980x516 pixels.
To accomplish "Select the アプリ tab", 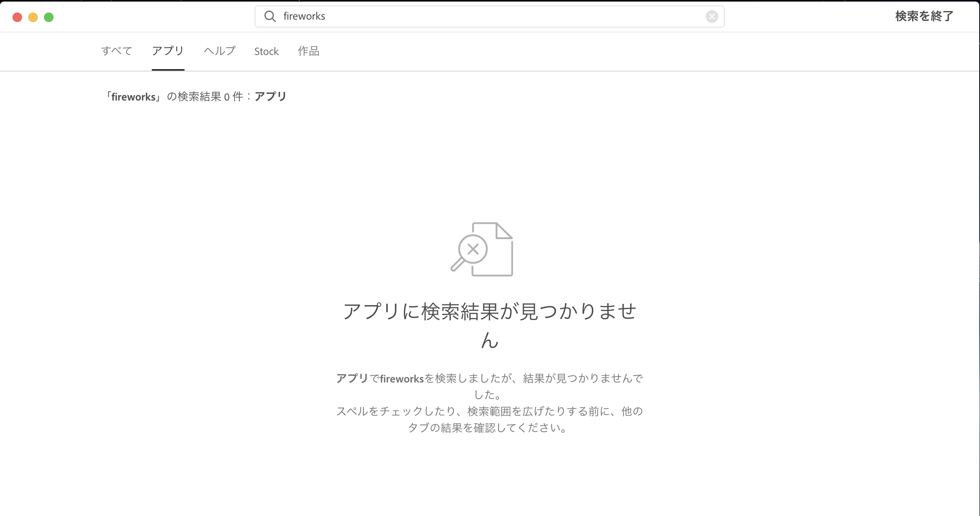I will point(168,51).
